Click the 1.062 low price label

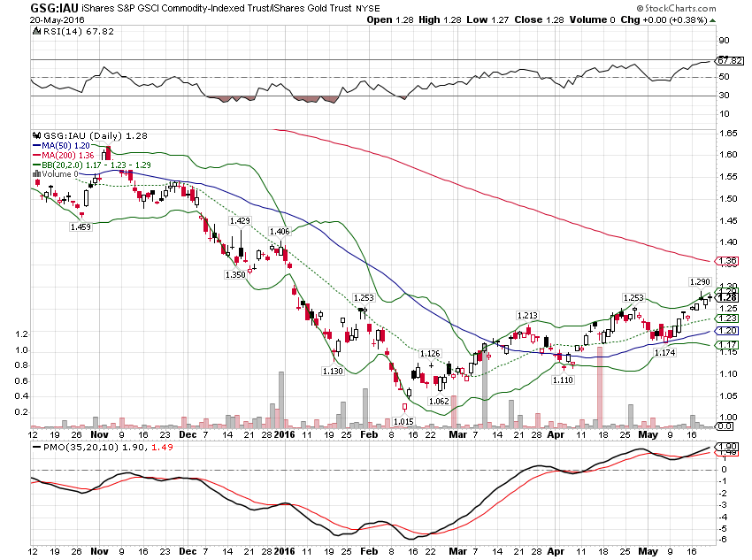(439, 401)
